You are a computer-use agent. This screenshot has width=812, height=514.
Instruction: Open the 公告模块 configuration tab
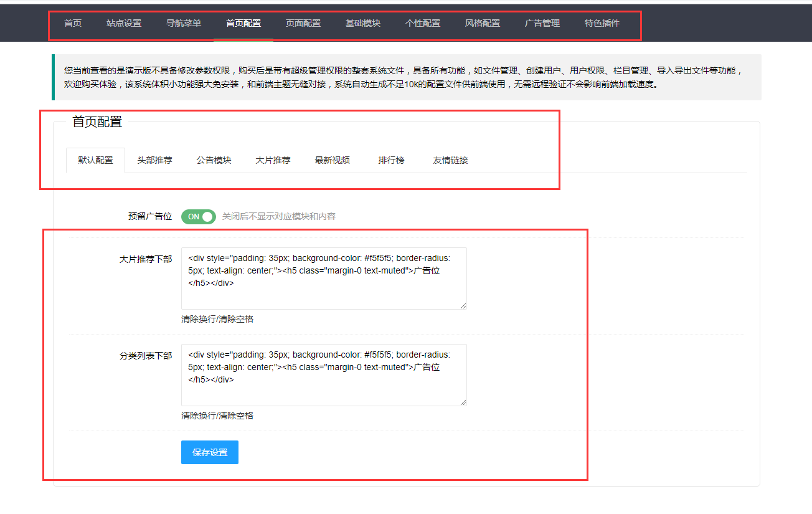point(213,159)
